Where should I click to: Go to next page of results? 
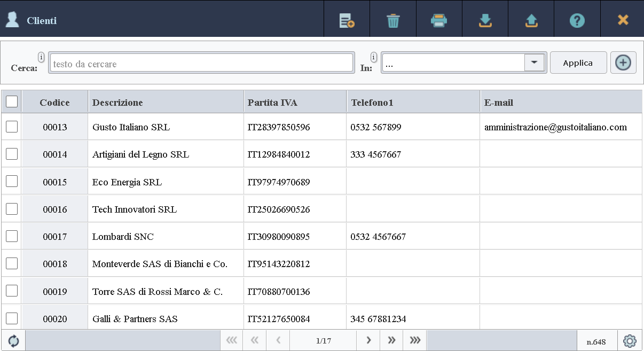(x=368, y=340)
